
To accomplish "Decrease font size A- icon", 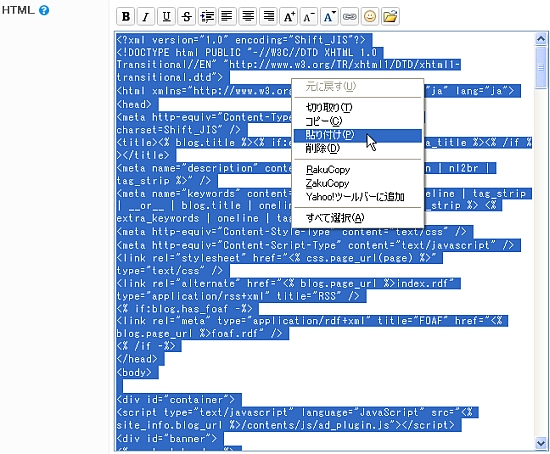I will tap(309, 16).
